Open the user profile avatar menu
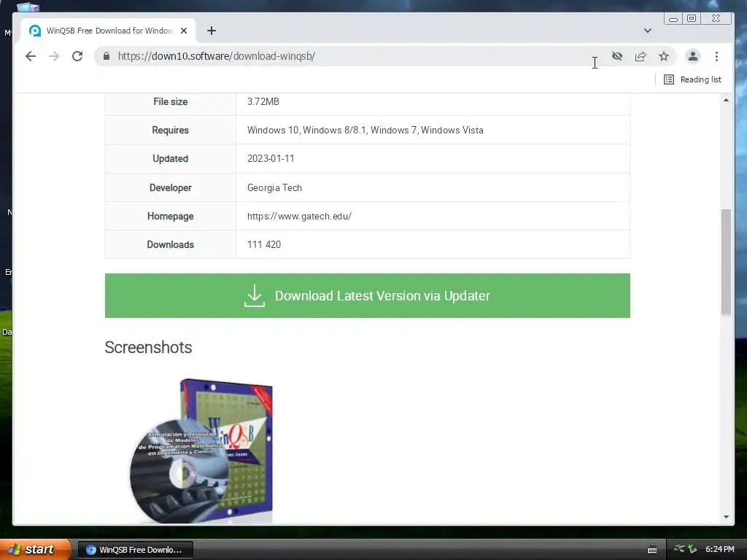The image size is (747, 560). pyautogui.click(x=693, y=56)
